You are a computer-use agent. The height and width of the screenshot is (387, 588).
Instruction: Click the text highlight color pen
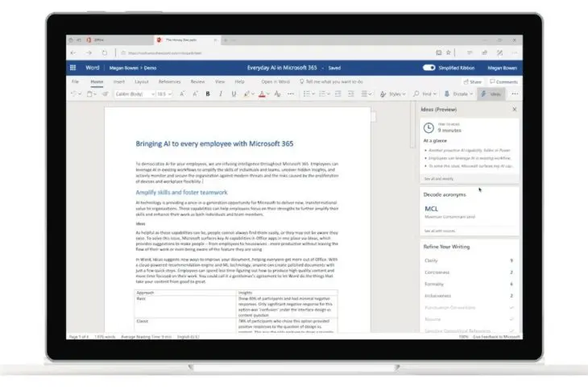[x=246, y=94]
